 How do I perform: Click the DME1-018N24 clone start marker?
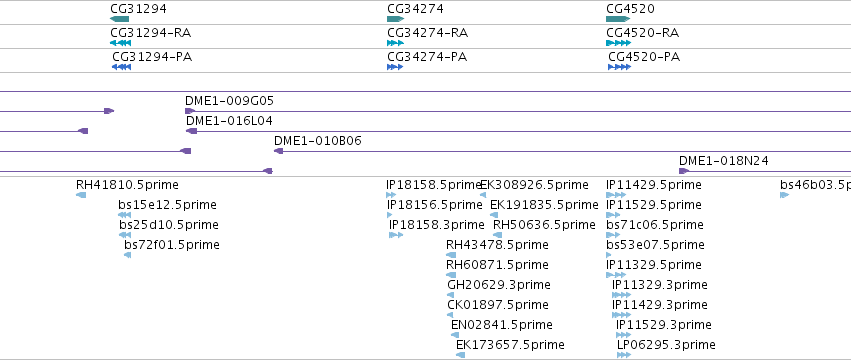pyautogui.click(x=684, y=171)
